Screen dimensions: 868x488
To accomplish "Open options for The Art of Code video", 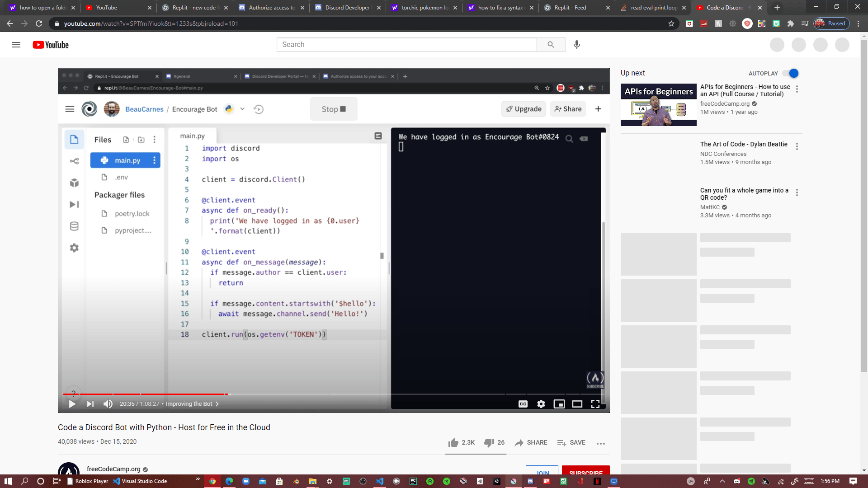I will [797, 146].
